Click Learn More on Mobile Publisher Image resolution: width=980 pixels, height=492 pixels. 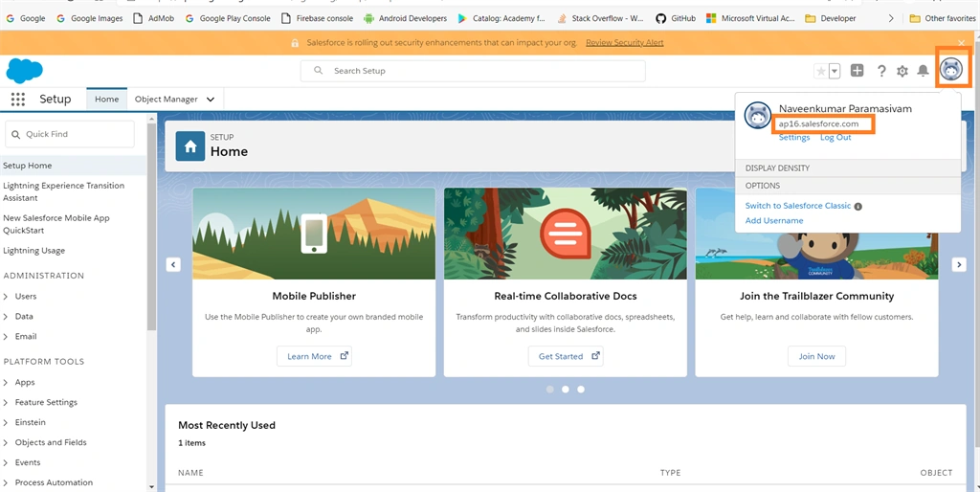[314, 356]
